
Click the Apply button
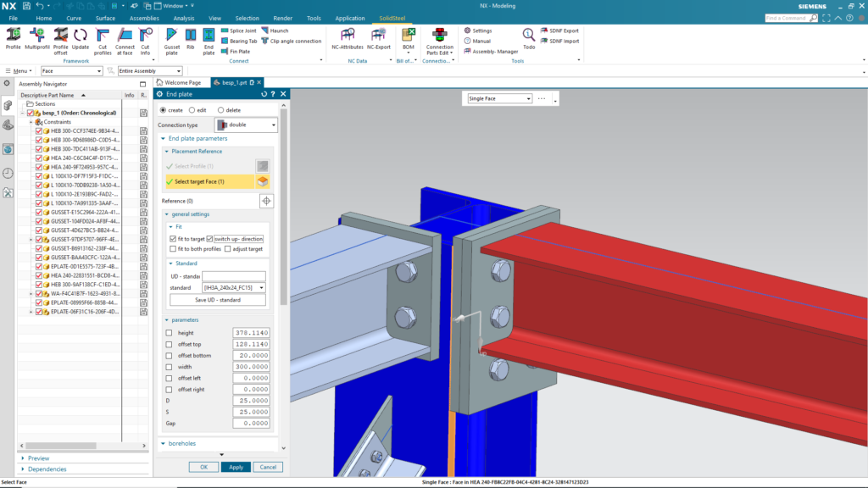[236, 467]
